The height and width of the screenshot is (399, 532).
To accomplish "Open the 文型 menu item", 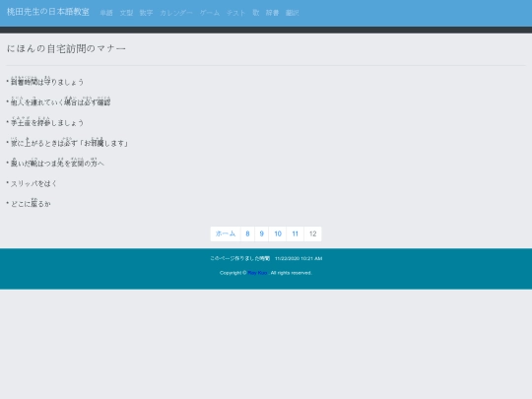I will point(126,13).
